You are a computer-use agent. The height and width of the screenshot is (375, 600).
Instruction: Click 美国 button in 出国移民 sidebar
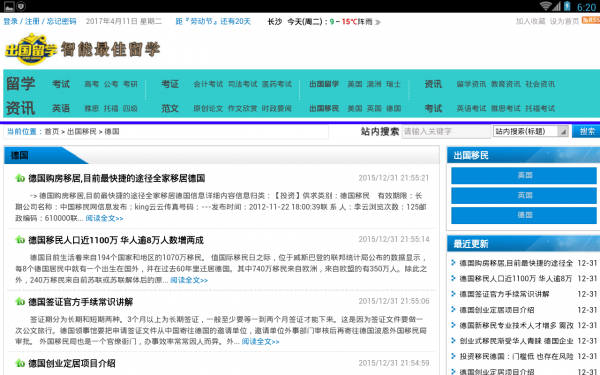(524, 176)
